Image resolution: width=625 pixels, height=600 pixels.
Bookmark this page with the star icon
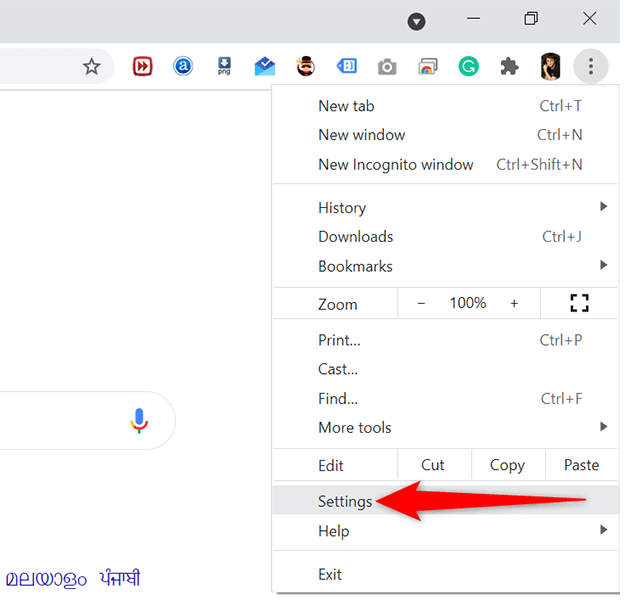coord(91,66)
